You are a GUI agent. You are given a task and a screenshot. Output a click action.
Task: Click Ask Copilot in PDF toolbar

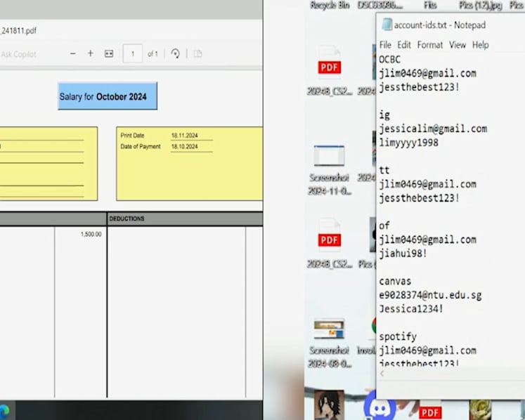[18, 54]
